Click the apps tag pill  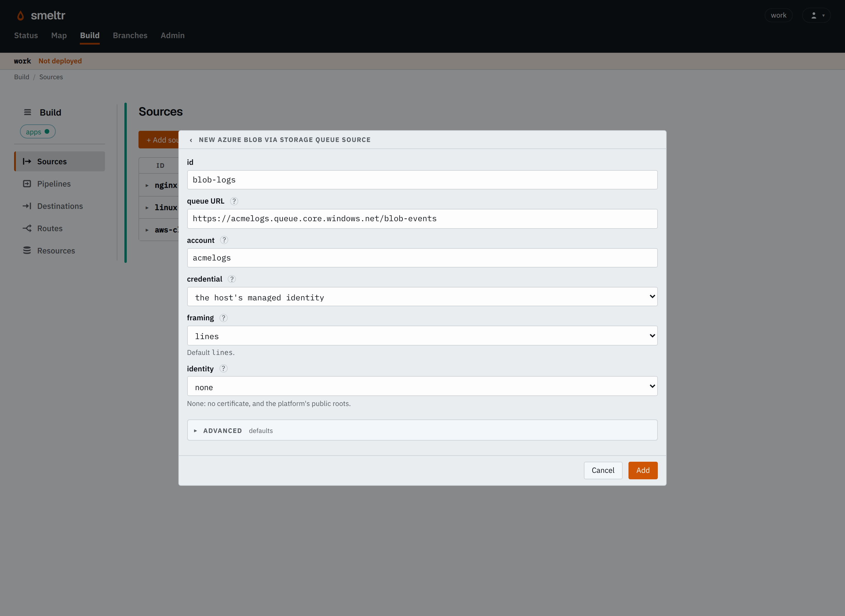point(38,132)
